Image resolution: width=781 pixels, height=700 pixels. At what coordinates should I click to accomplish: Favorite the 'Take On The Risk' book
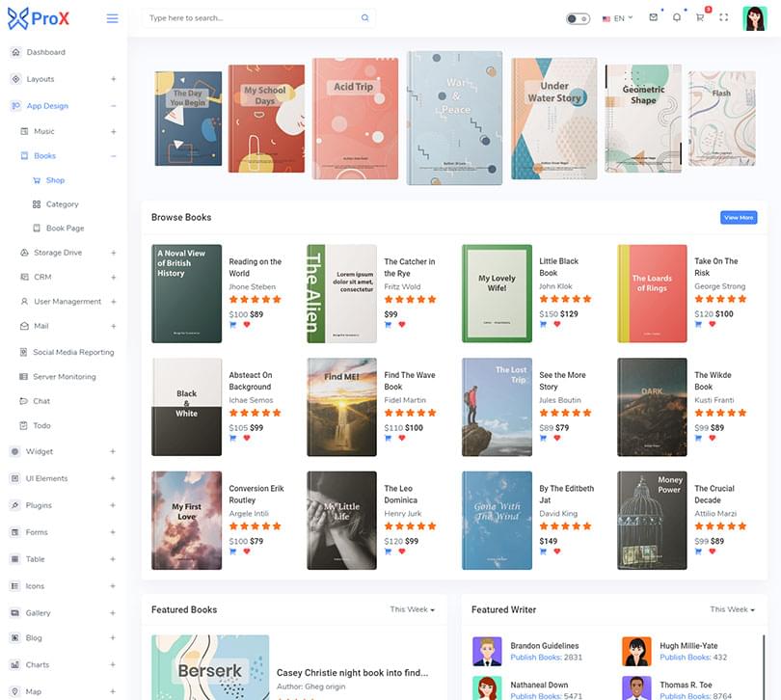point(712,325)
